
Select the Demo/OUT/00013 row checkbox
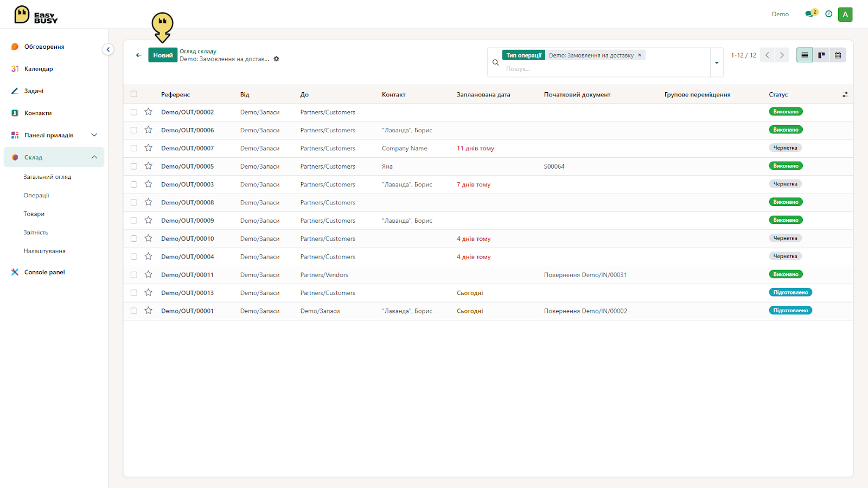click(x=134, y=293)
